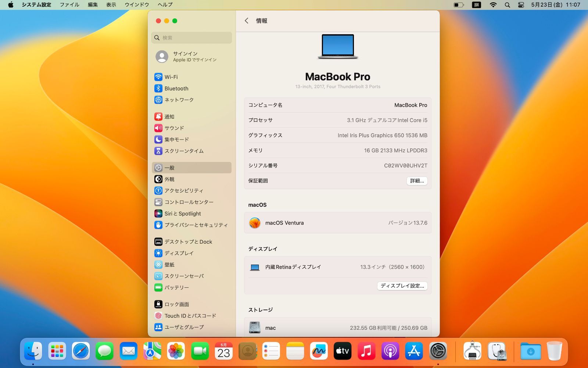Open the 表示 menu
This screenshot has width=588, height=368.
tap(111, 5)
